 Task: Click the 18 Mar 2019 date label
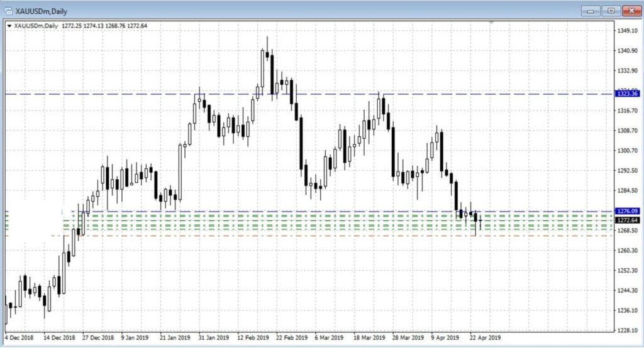(x=370, y=337)
